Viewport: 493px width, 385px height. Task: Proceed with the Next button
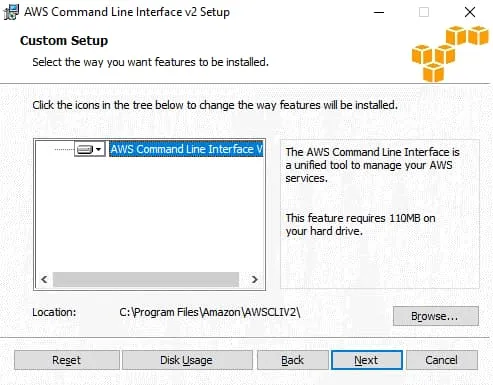[x=367, y=360]
